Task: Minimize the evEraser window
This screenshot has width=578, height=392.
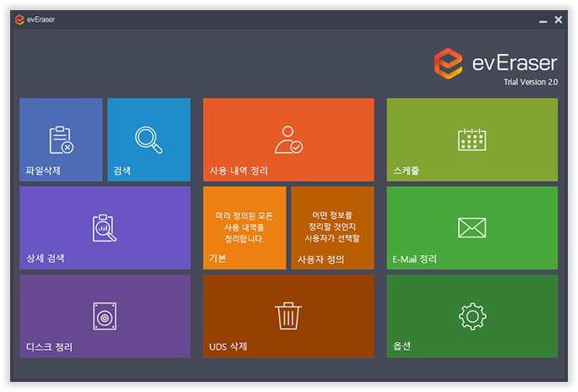Action: coord(543,20)
